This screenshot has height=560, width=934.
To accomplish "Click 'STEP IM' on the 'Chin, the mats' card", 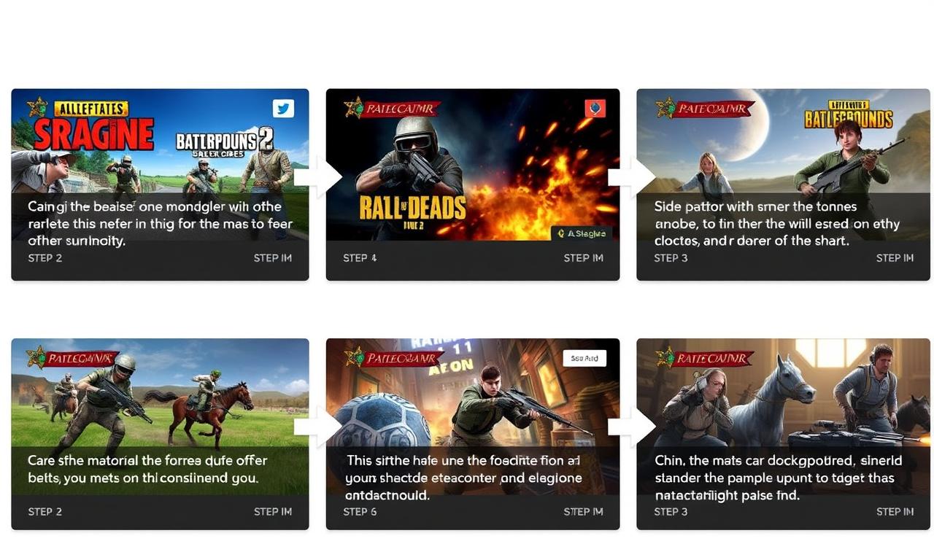I will [895, 512].
